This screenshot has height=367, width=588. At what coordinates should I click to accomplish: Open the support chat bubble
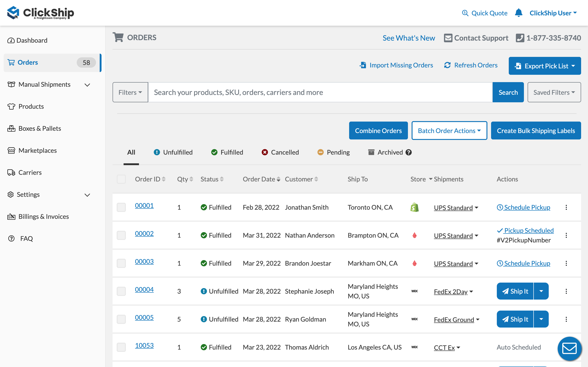pos(569,349)
